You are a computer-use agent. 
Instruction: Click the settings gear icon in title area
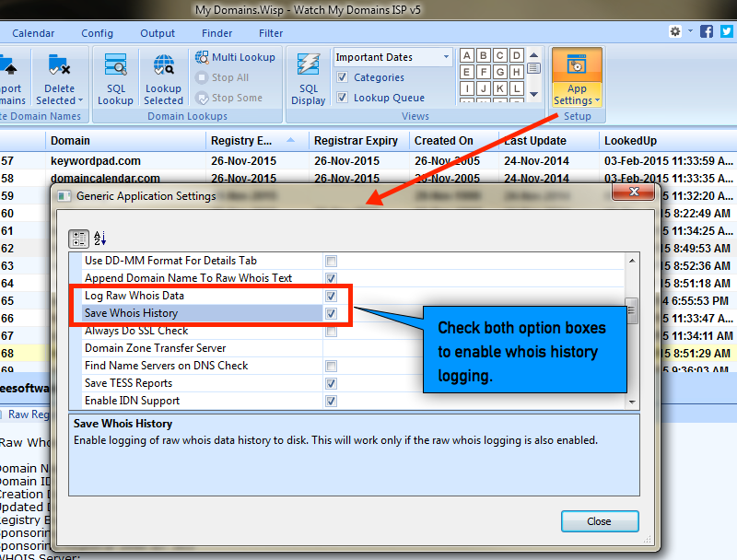675,31
